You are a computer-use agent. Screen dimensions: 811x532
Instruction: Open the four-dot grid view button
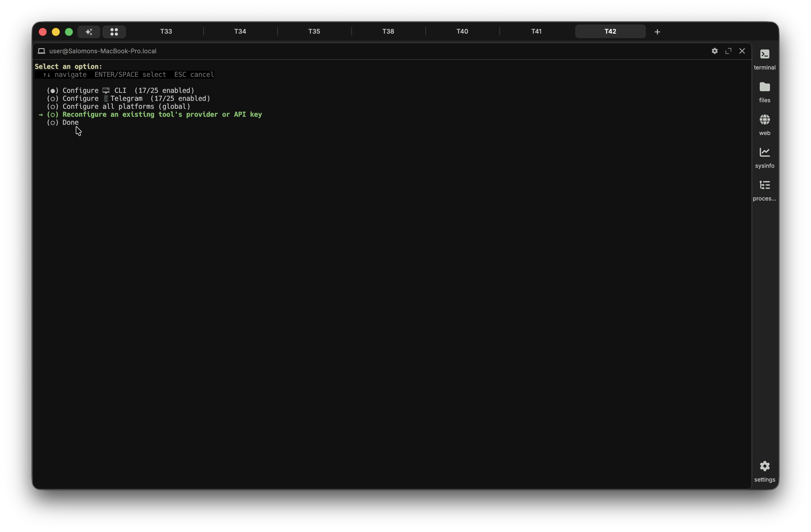pos(114,32)
